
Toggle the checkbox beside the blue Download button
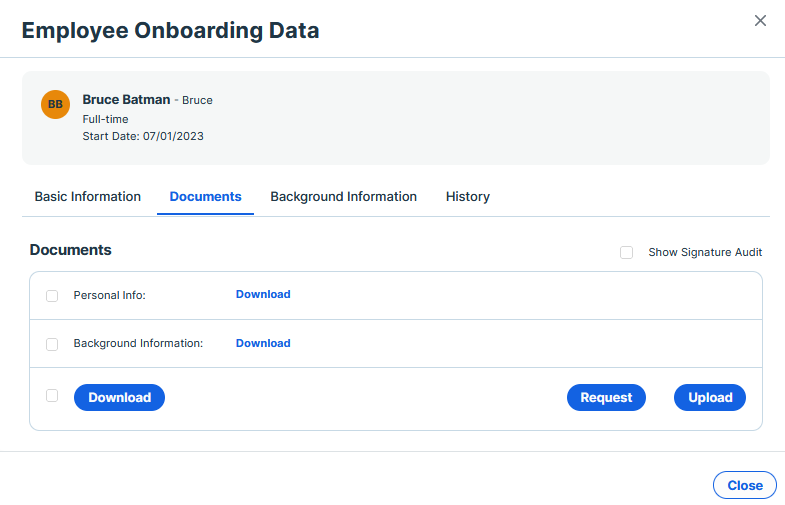52,395
